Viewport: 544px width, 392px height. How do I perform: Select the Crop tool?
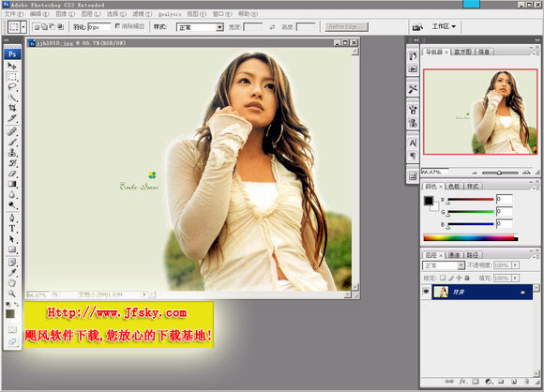click(x=12, y=108)
